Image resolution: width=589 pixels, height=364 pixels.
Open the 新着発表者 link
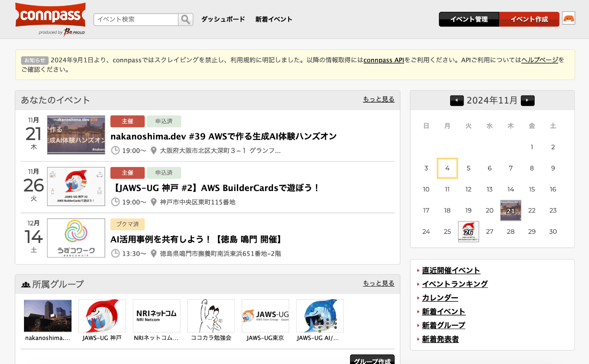click(x=440, y=339)
